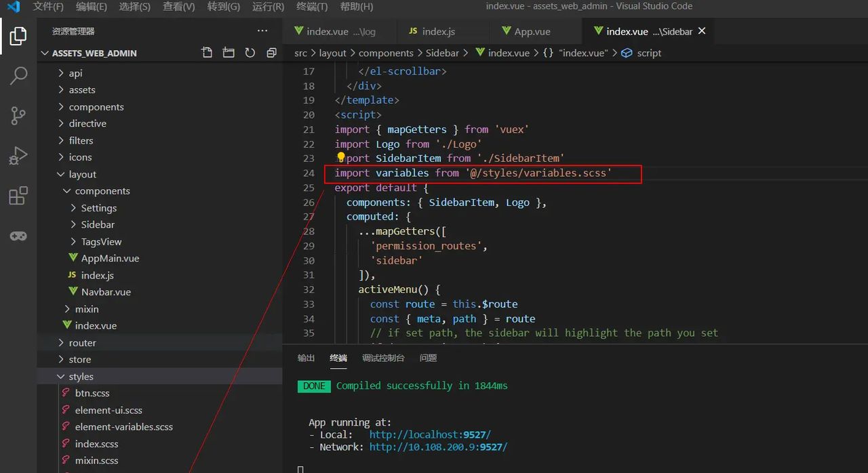
Task: Expand the api folder
Action: click(x=75, y=73)
